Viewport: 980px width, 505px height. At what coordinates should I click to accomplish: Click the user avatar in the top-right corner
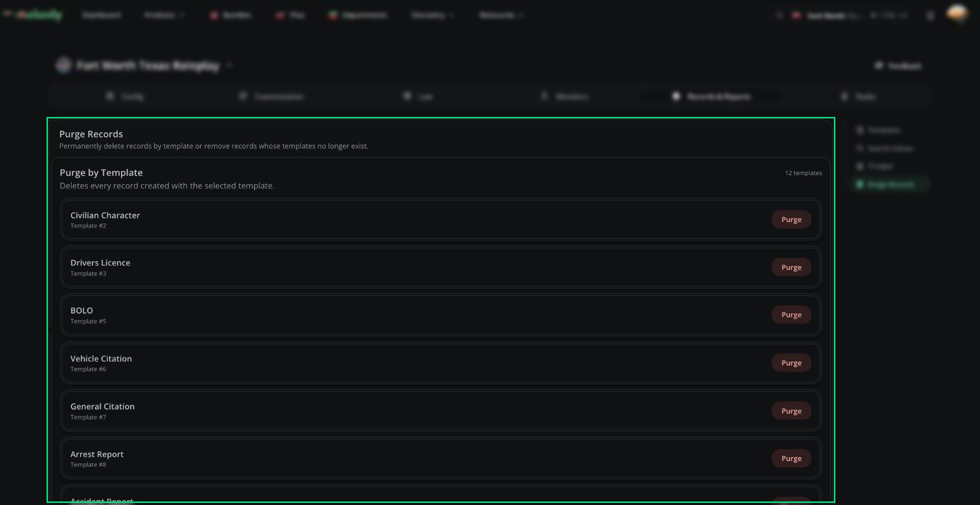(957, 13)
